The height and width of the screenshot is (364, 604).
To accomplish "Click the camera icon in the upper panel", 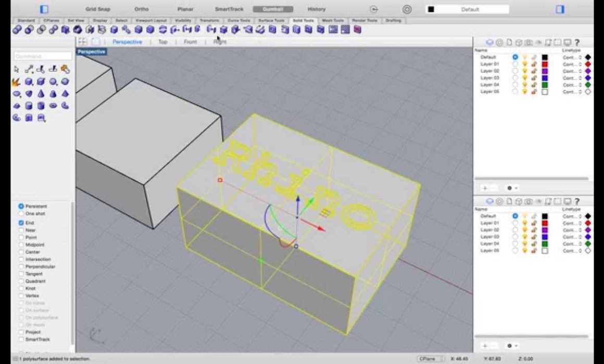I will tap(528, 42).
